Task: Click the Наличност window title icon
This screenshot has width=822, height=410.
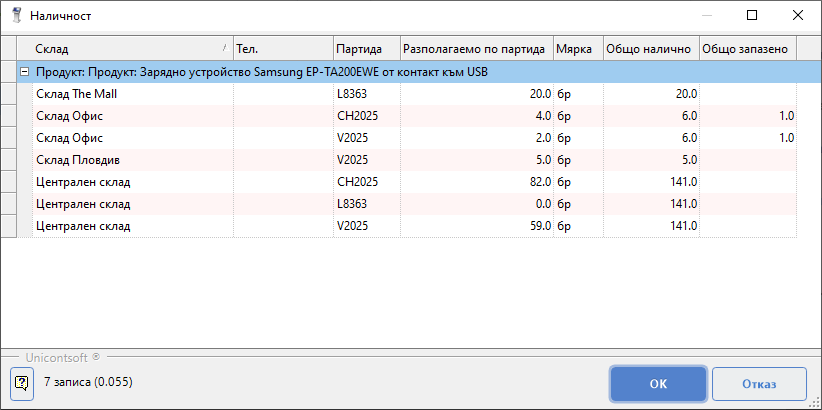Action: [16, 16]
